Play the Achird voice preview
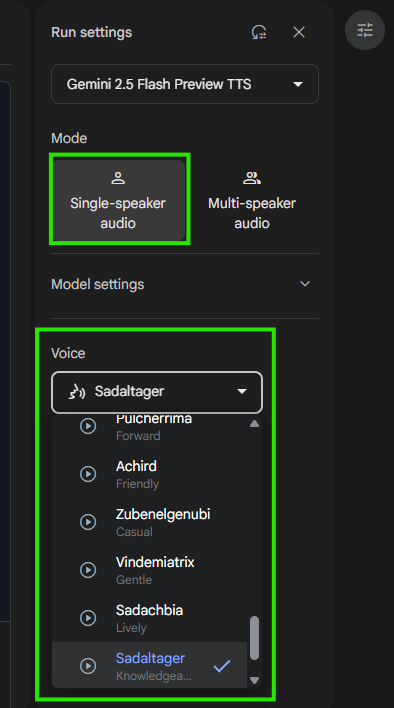This screenshot has height=708, width=394. point(88,474)
